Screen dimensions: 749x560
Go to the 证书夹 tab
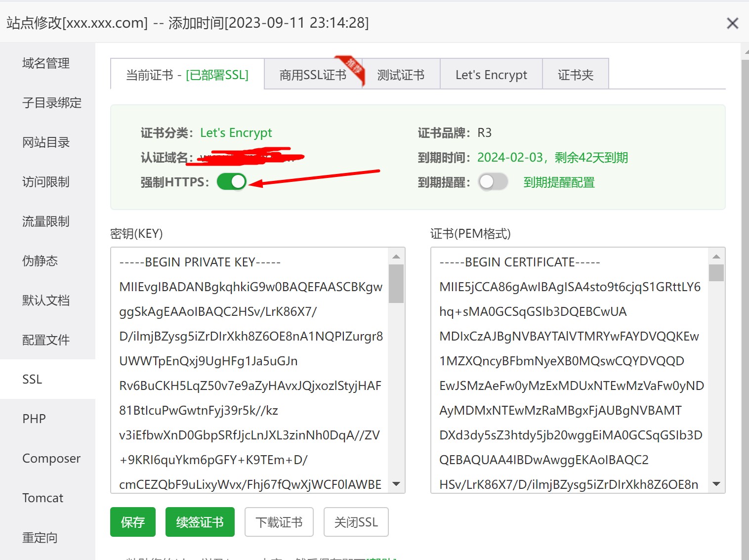[x=575, y=75]
